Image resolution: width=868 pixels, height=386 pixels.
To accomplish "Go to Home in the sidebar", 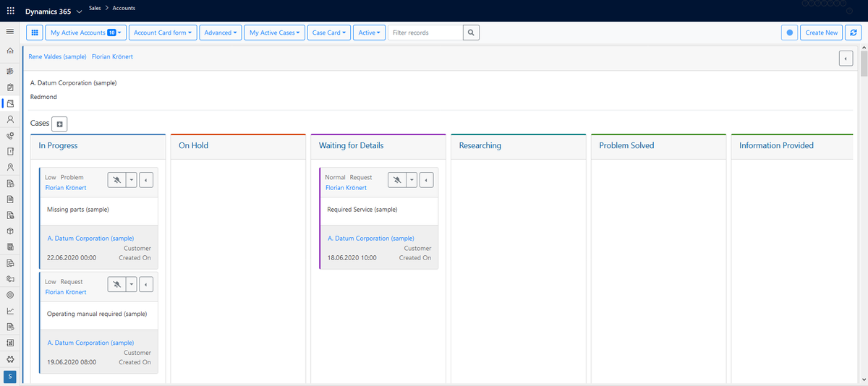I will (10, 51).
